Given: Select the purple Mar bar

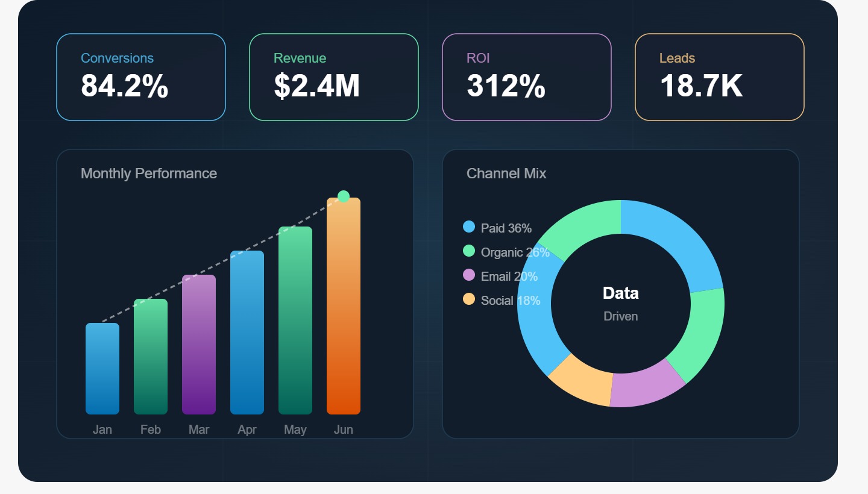Looking at the screenshot, I should pos(199,345).
